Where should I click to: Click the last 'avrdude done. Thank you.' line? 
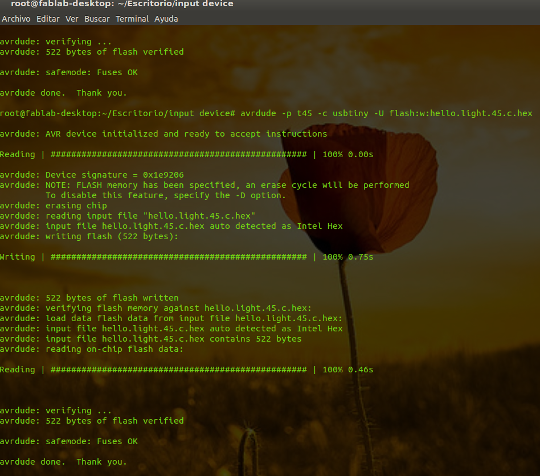[63, 462]
